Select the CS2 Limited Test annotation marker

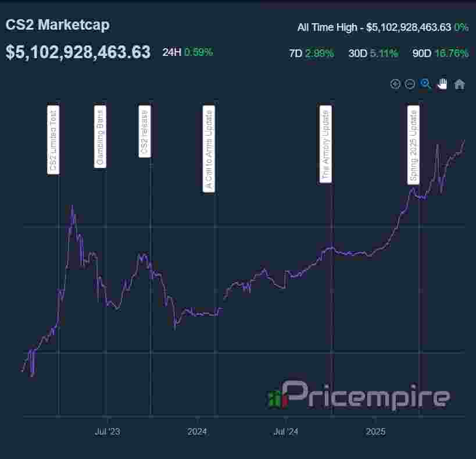pos(53,140)
